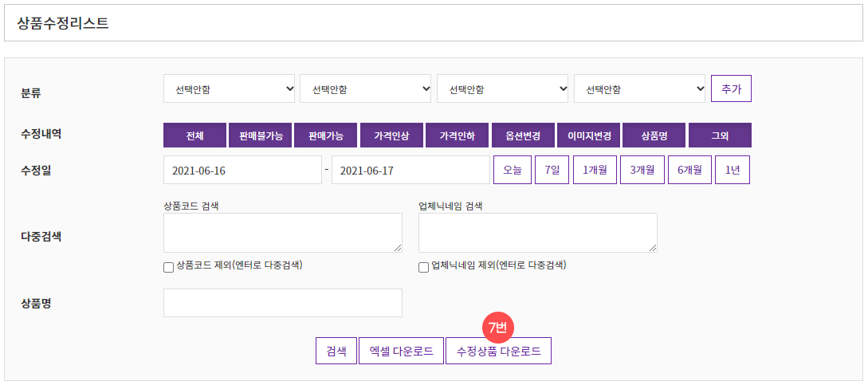Screen dimensions: 868x385
Task: Focus the 상품코드 검색 text area
Action: pyautogui.click(x=282, y=233)
